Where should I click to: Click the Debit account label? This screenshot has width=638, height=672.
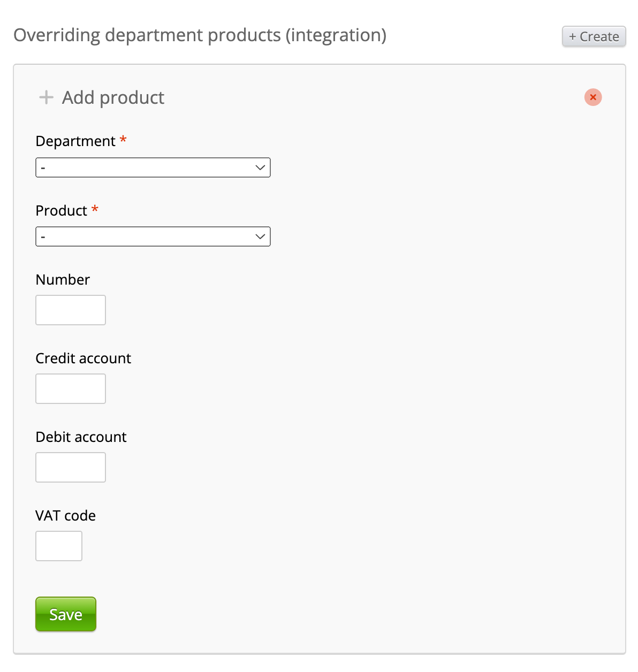click(81, 437)
